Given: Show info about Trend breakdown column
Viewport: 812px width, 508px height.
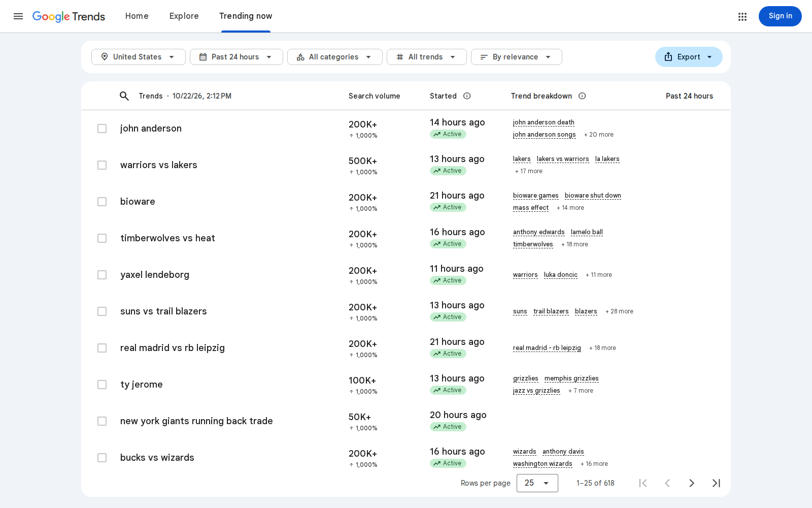Looking at the screenshot, I should point(582,96).
